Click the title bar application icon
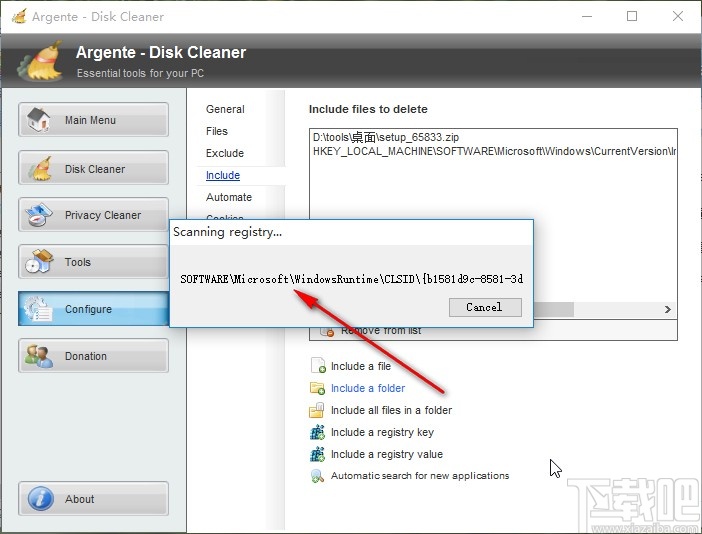Image resolution: width=702 pixels, height=534 pixels. [19, 16]
